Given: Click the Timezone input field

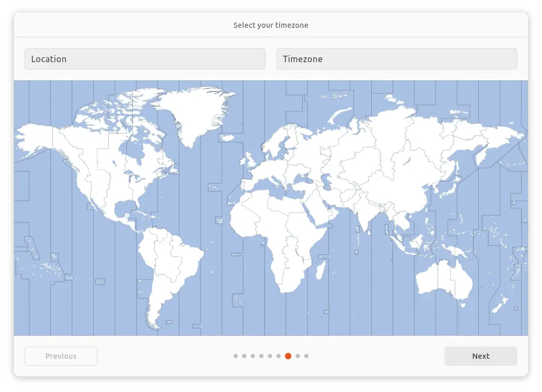Looking at the screenshot, I should pos(396,59).
